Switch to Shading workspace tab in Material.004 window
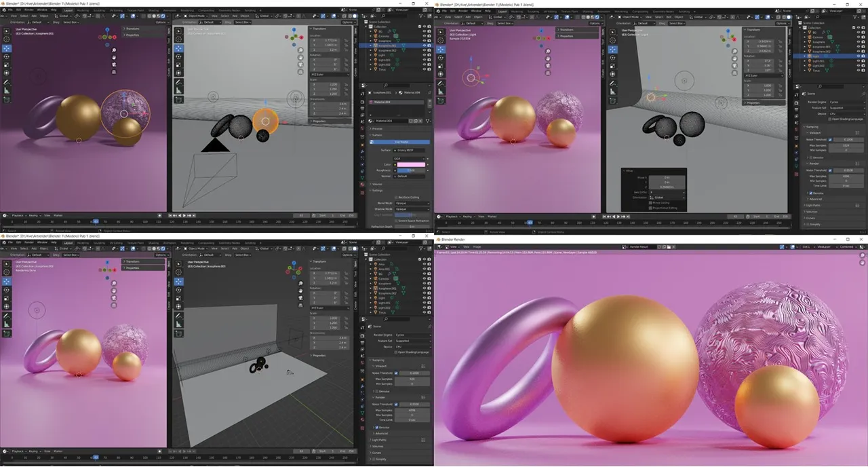 (x=154, y=11)
